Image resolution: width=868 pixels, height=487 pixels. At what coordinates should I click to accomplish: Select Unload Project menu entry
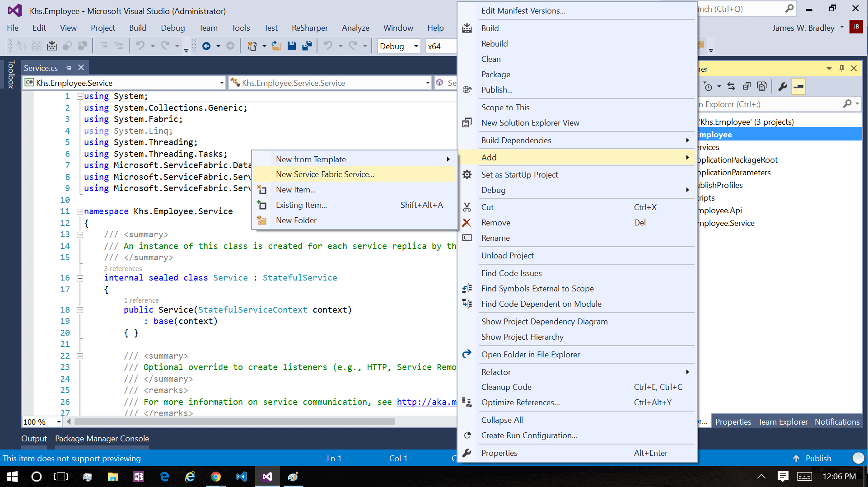(x=577, y=256)
